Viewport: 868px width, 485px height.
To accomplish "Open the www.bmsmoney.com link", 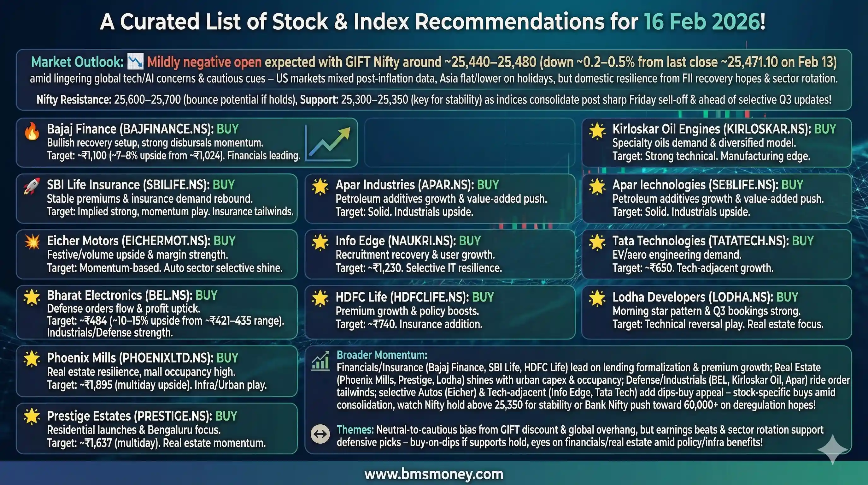I will [x=434, y=474].
